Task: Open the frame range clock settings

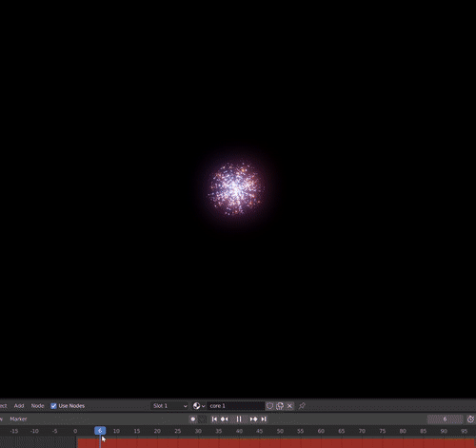Action: (x=470, y=419)
